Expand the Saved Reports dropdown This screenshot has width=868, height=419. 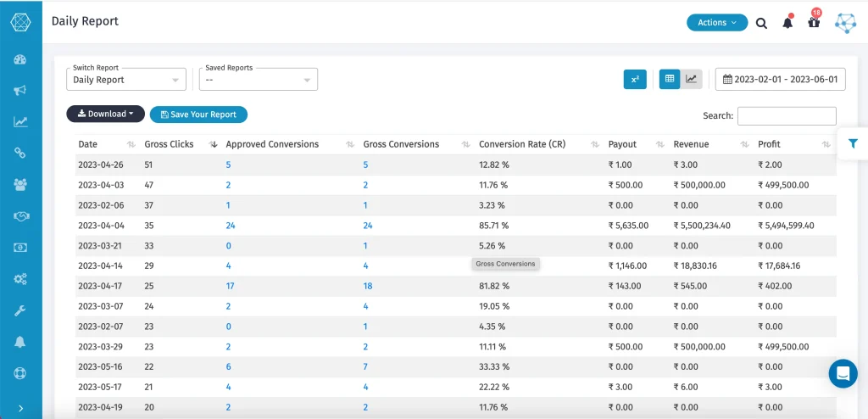[259, 80]
